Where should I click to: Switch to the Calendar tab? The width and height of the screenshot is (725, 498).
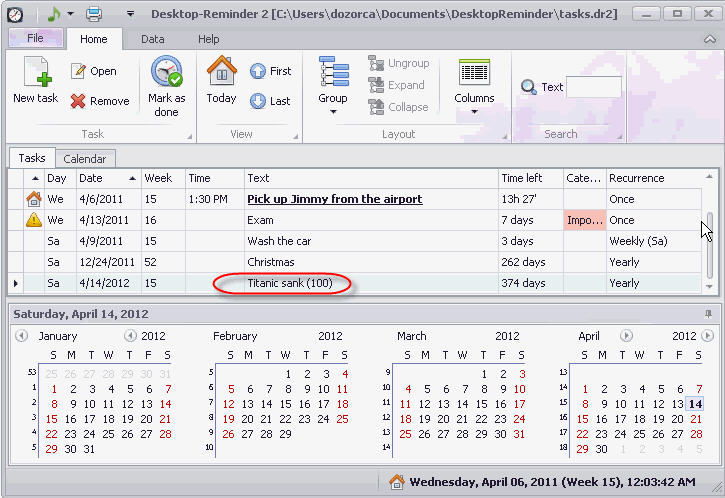pos(85,159)
